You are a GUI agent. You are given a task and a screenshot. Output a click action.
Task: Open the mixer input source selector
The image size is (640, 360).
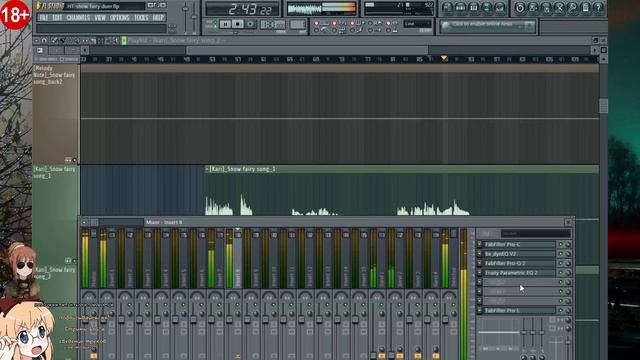pyautogui.click(x=535, y=233)
